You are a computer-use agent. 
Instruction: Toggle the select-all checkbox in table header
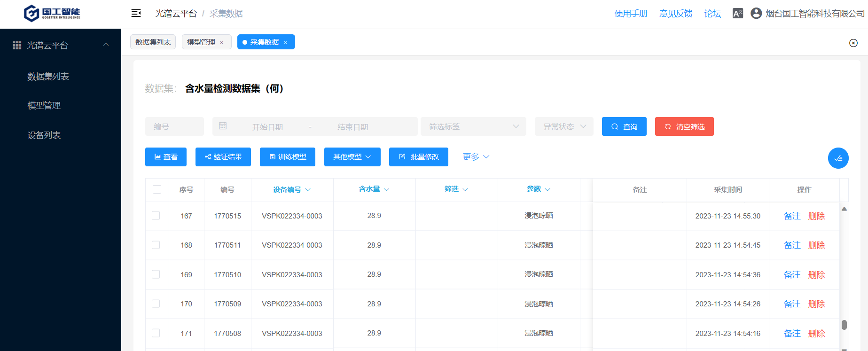pyautogui.click(x=157, y=189)
